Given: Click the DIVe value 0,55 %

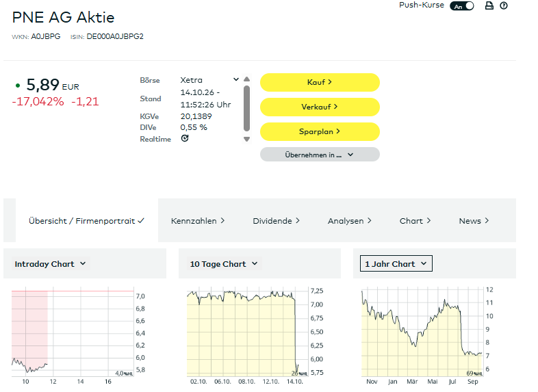Looking at the screenshot, I should (x=194, y=127).
